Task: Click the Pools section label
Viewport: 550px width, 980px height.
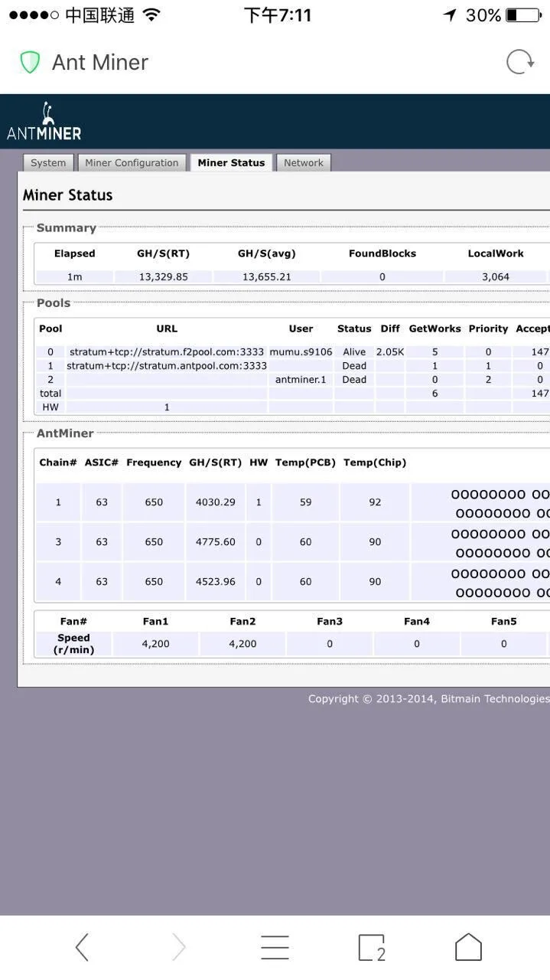Action: [x=54, y=303]
